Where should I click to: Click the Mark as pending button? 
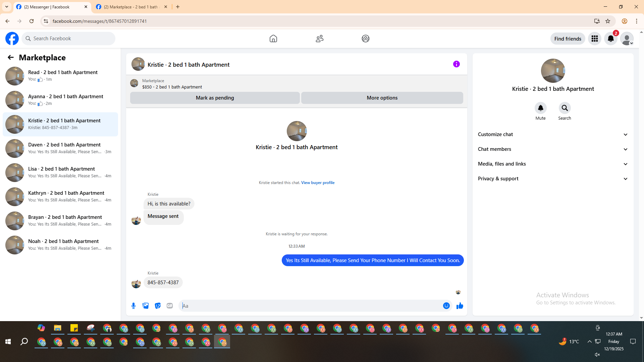[x=215, y=98]
